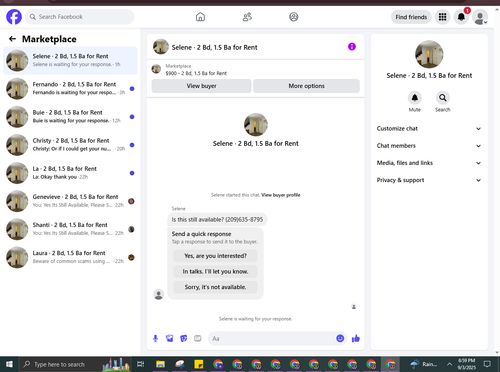Expand the Chat members section
Viewport: 500px width, 372px height.
(429, 146)
